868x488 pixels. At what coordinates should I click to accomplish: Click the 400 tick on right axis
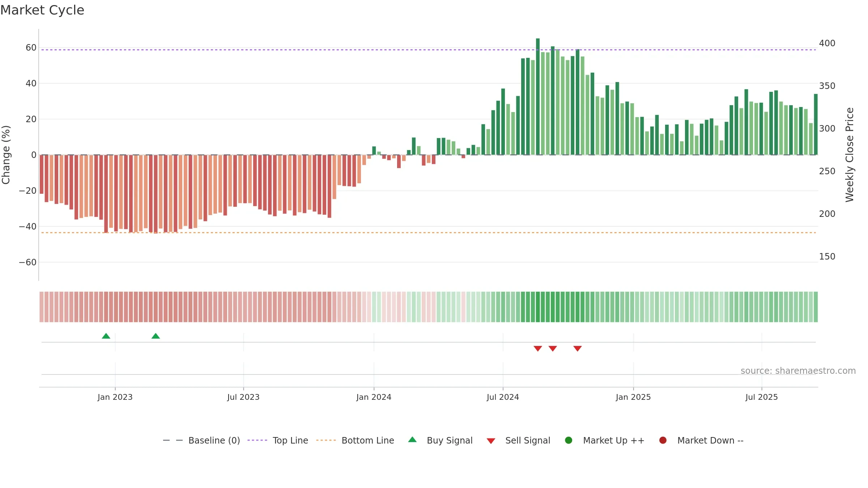point(827,43)
